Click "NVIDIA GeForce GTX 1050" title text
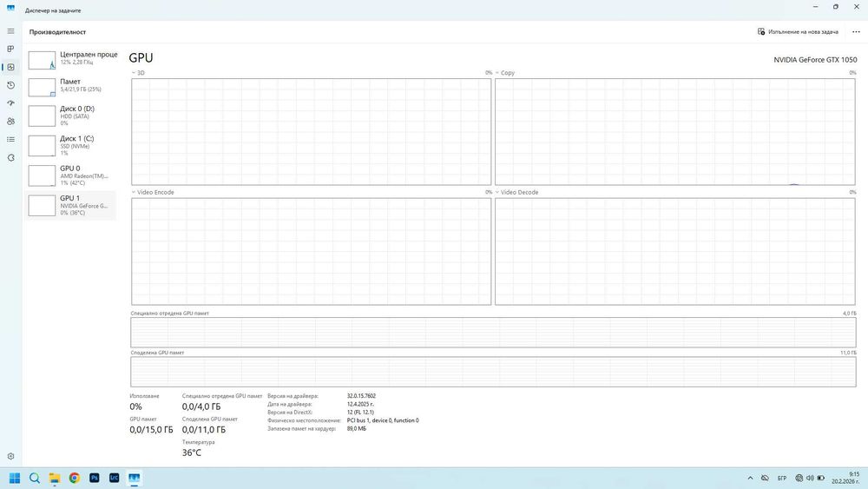Screen dimensions: 868x489 pos(815,60)
